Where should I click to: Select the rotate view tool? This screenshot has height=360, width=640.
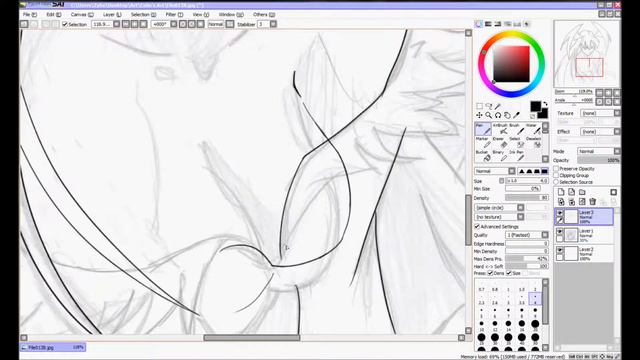point(498,115)
